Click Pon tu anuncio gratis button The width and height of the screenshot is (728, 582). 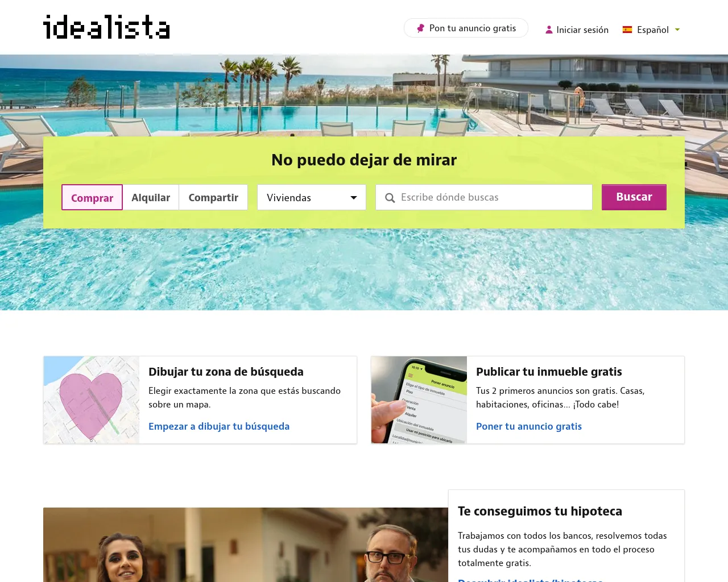point(466,28)
